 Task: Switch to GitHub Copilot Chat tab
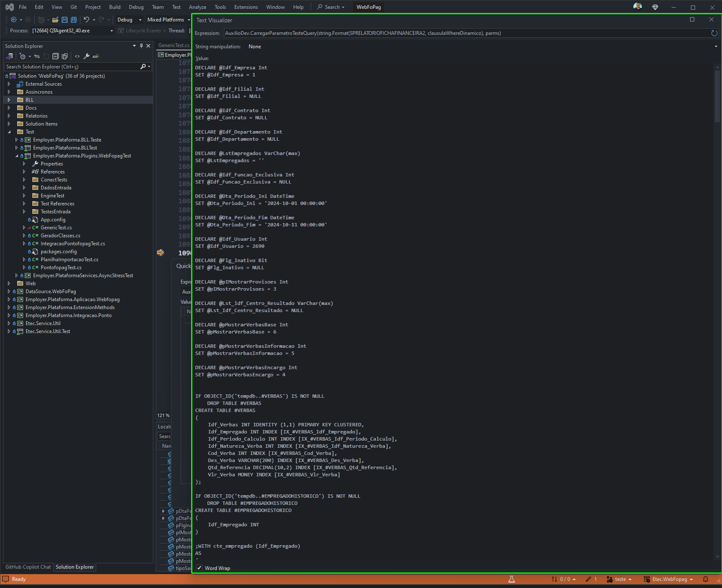[x=28, y=567]
